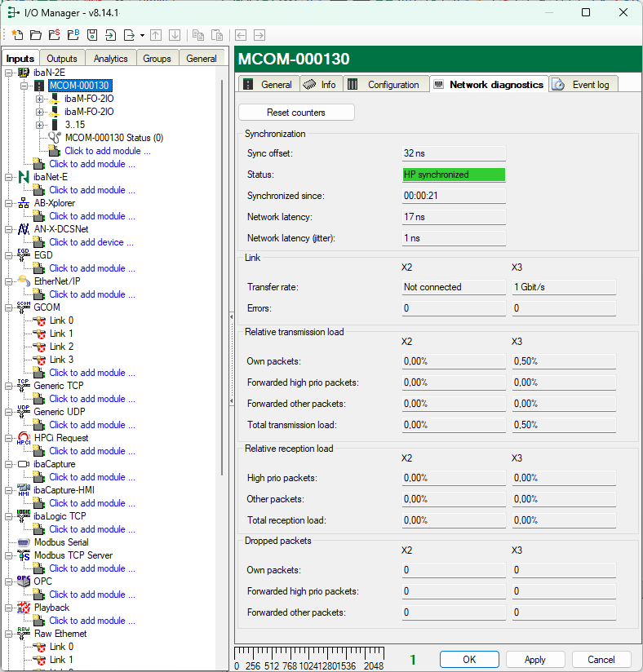This screenshot has width=643, height=672.
Task: Expand the first ibaM-FO-2IO node
Action: click(x=39, y=99)
